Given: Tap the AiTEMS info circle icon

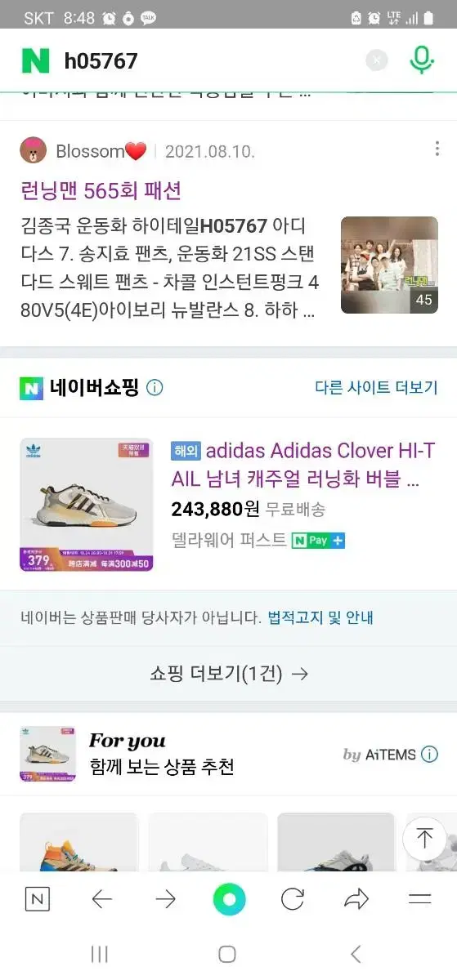Looking at the screenshot, I should pyautogui.click(x=429, y=754).
